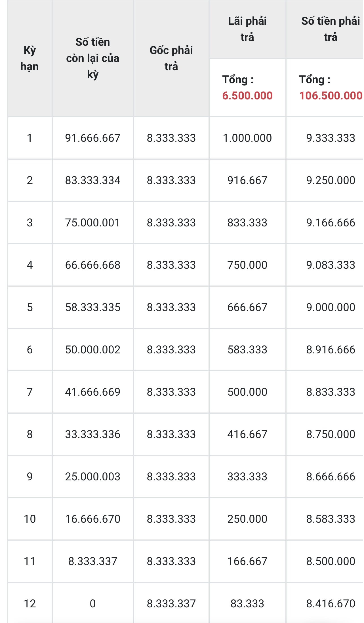Select the interest cell 500.000
Image resolution: width=364 pixels, height=623 pixels.
[x=247, y=392]
